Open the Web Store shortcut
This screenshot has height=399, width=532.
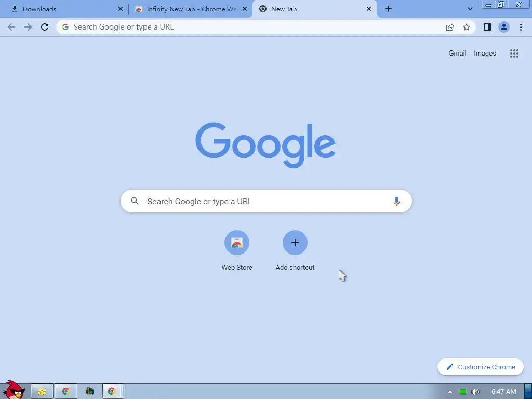237,250
